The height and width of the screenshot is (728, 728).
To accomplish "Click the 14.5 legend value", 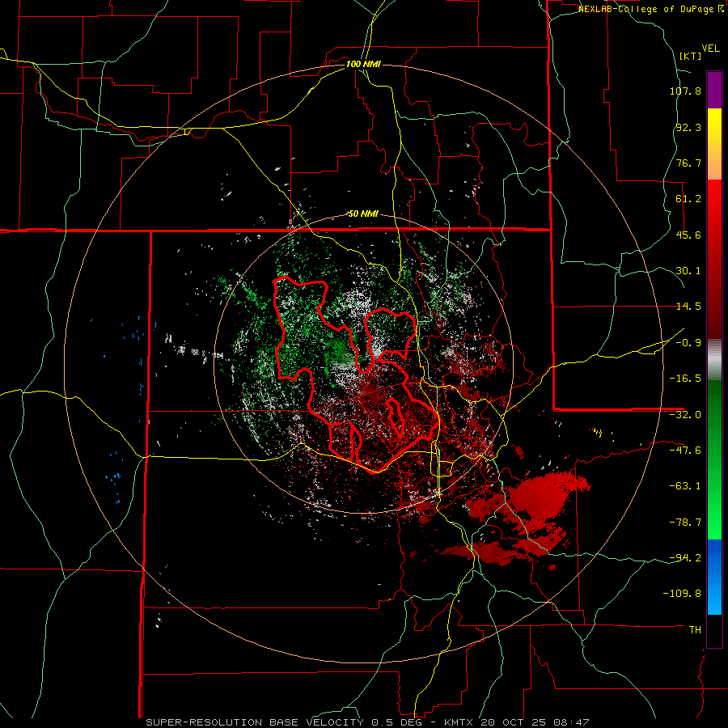I will click(688, 307).
